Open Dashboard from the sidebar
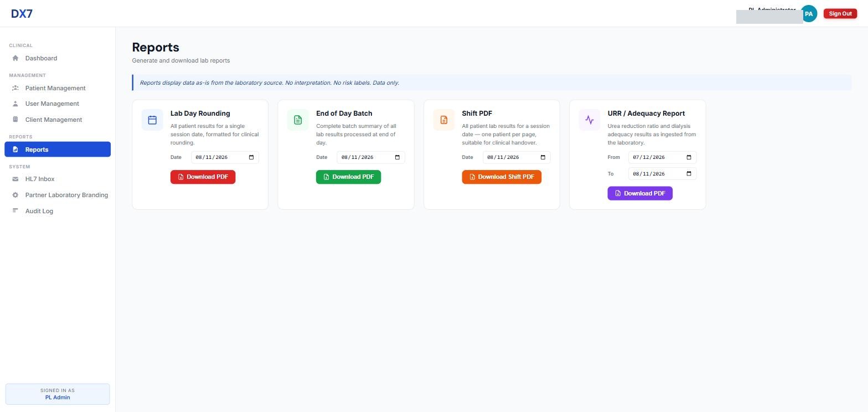The height and width of the screenshot is (412, 868). (58, 58)
